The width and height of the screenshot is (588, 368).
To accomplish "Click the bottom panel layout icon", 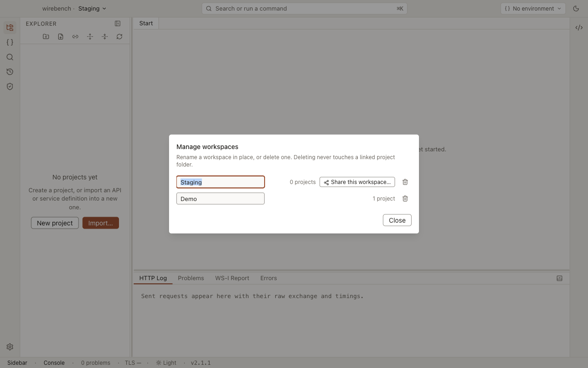I will pyautogui.click(x=560, y=278).
